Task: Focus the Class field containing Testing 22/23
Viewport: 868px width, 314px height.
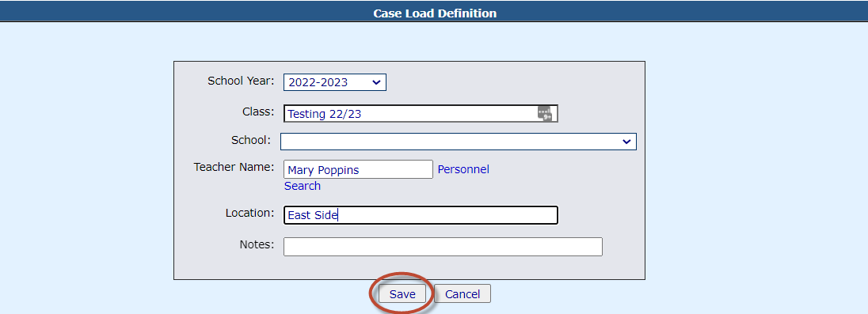Action: point(421,113)
